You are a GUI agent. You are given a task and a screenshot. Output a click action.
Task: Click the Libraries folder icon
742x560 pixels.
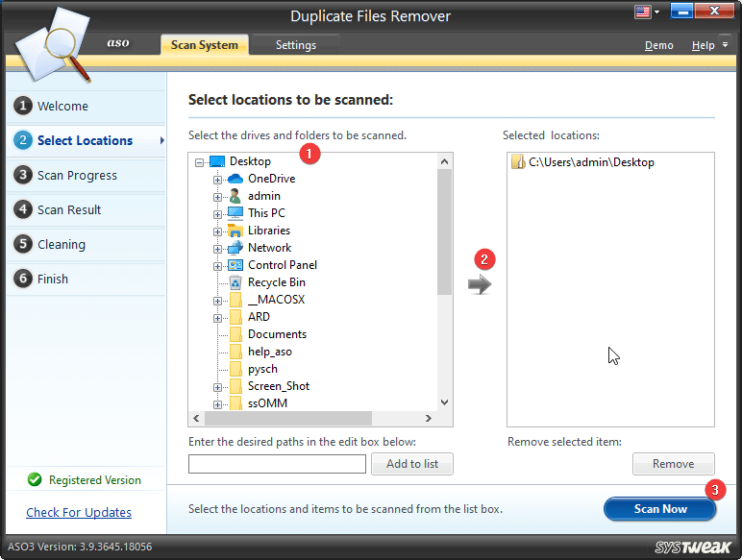235,231
